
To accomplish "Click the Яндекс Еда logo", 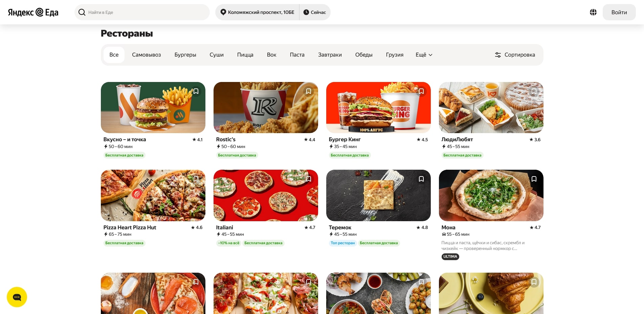I will [x=33, y=12].
